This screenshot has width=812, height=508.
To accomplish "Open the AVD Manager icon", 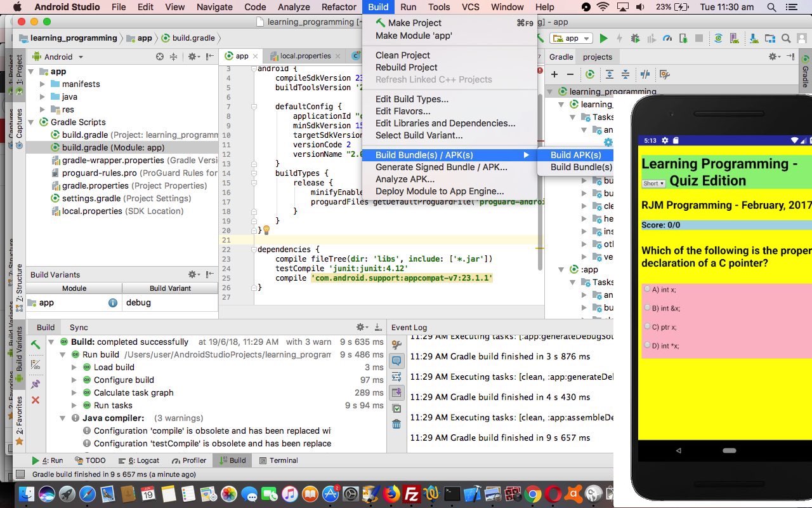I will [x=734, y=38].
